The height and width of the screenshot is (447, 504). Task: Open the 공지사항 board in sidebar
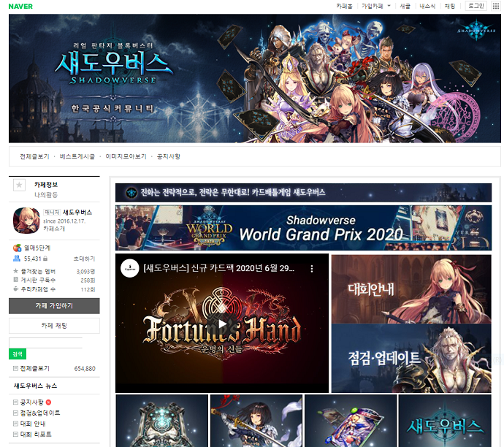[x=31, y=402]
